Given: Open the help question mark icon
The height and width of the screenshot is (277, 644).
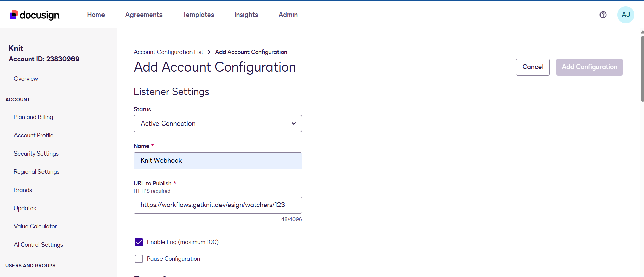Looking at the screenshot, I should tap(603, 15).
